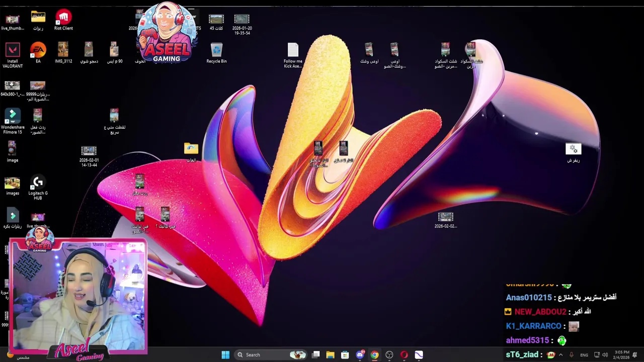This screenshot has height=362, width=644.
Task: Open Discord from the taskbar
Action: pos(360,355)
